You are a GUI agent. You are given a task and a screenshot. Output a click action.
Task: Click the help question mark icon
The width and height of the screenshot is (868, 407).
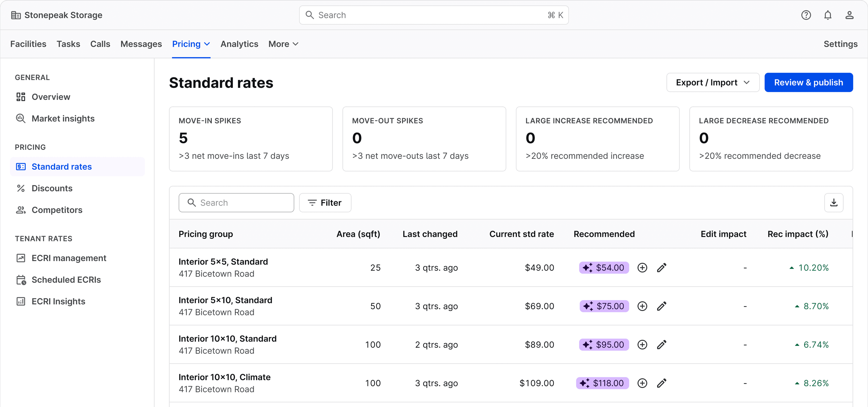coord(806,15)
